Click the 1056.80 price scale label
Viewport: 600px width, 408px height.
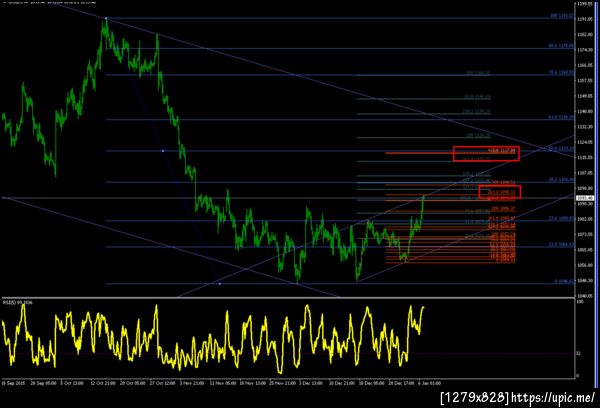tap(585, 265)
